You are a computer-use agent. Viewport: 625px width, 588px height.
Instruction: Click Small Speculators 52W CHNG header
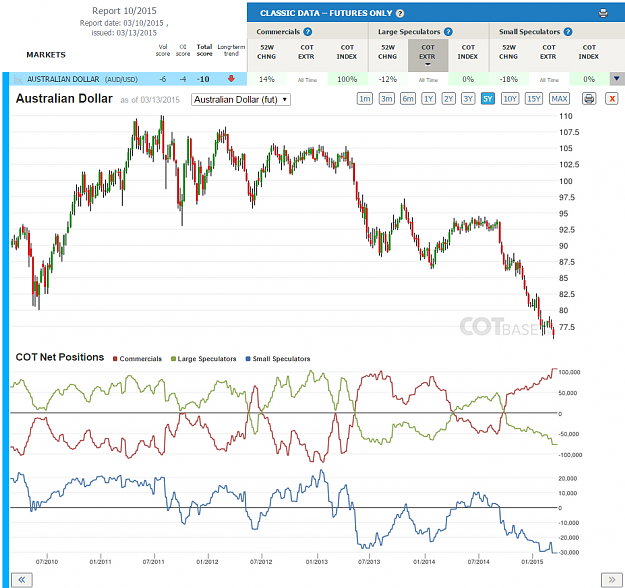[x=509, y=52]
